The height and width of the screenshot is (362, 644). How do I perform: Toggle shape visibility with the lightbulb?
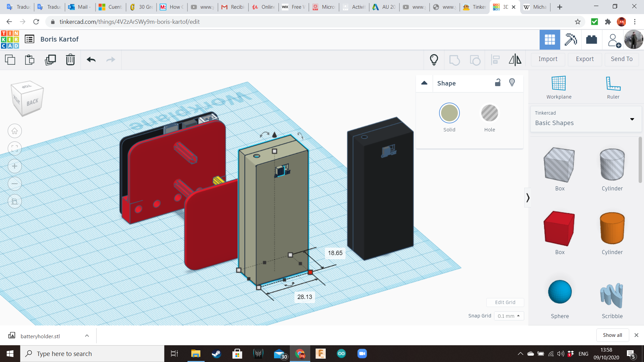click(512, 83)
